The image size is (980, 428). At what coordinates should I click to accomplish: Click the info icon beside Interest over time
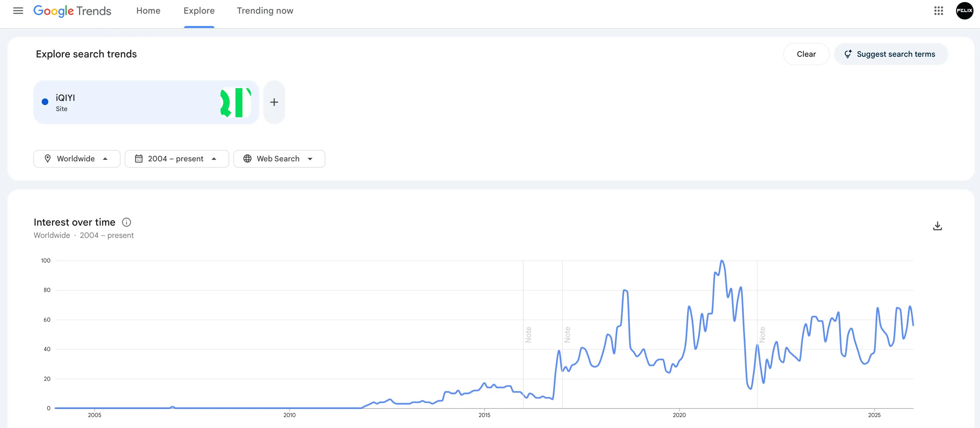(126, 222)
